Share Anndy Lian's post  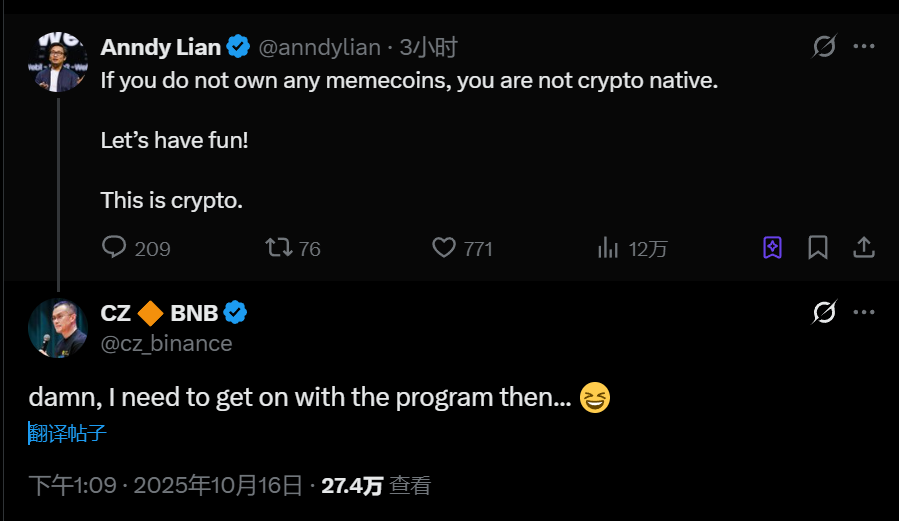pyautogui.click(x=864, y=247)
